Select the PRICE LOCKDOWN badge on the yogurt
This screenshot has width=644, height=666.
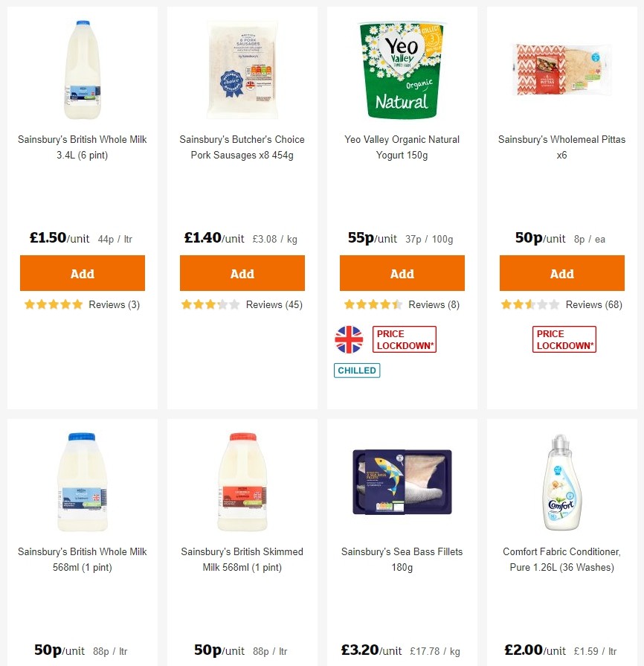(x=404, y=339)
